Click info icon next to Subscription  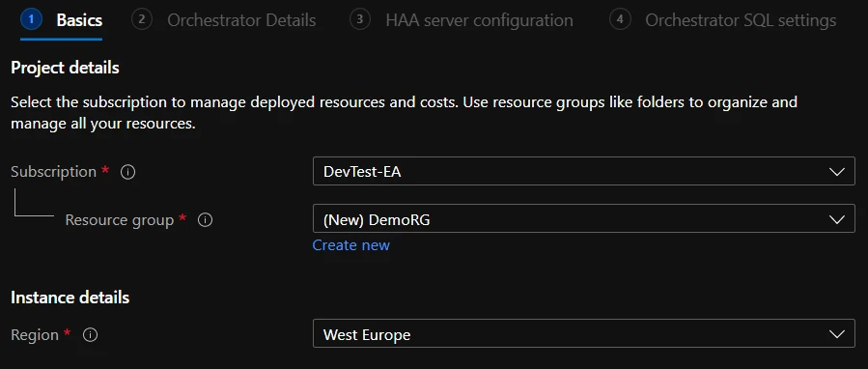coord(127,172)
